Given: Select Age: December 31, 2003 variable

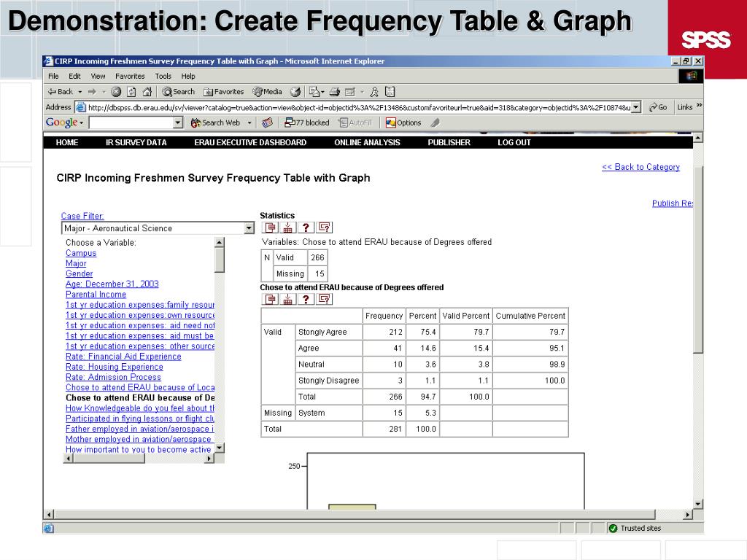Looking at the screenshot, I should pyautogui.click(x=112, y=284).
